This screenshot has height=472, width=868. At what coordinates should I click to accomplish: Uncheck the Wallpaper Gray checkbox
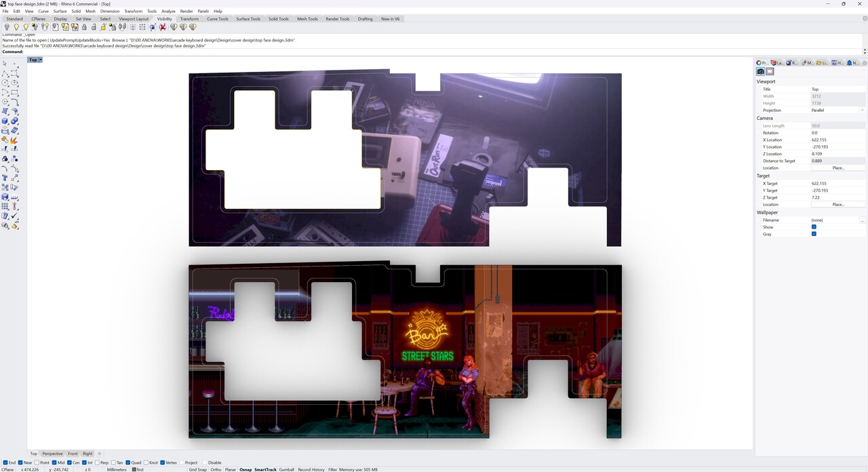pos(814,234)
